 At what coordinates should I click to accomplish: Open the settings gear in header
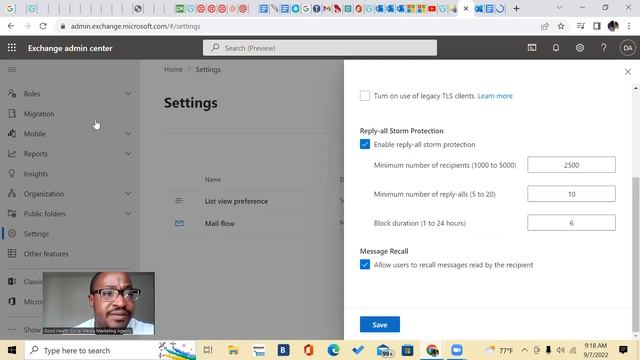coord(580,48)
